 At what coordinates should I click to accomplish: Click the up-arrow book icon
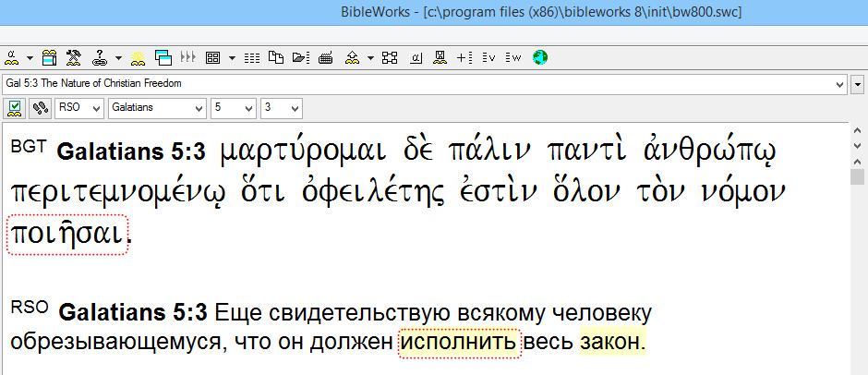tap(352, 57)
